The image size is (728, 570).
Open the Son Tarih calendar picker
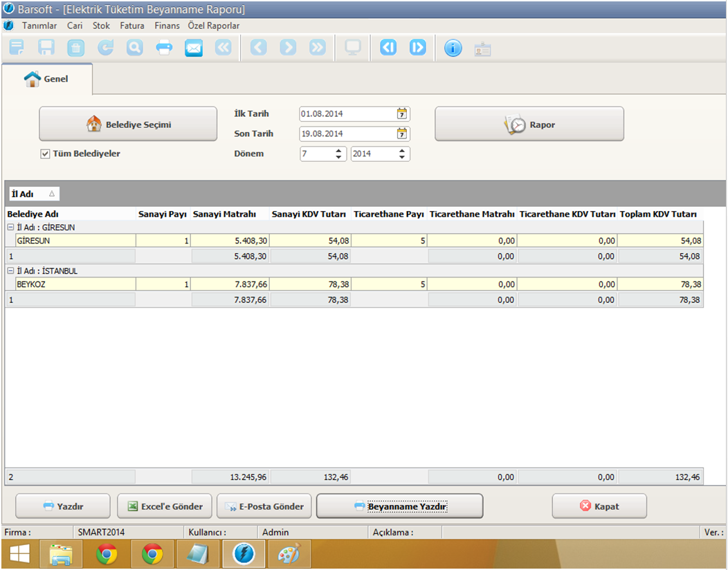click(x=402, y=134)
